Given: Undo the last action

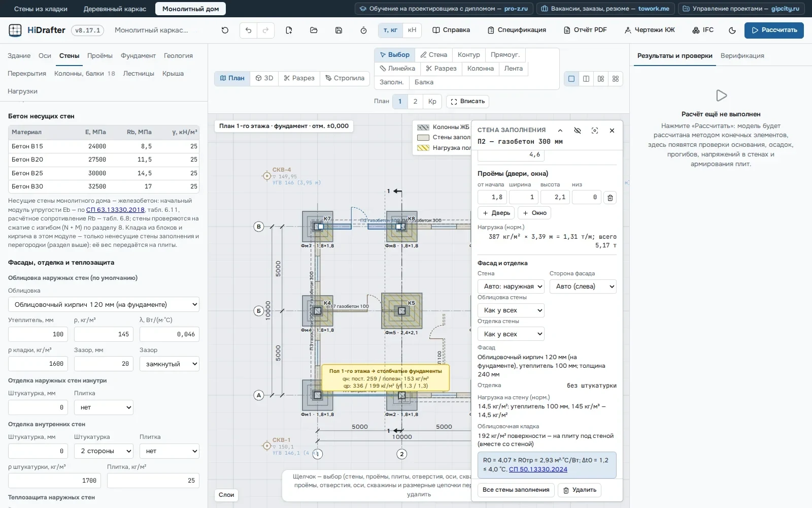Looking at the screenshot, I should coord(248,30).
